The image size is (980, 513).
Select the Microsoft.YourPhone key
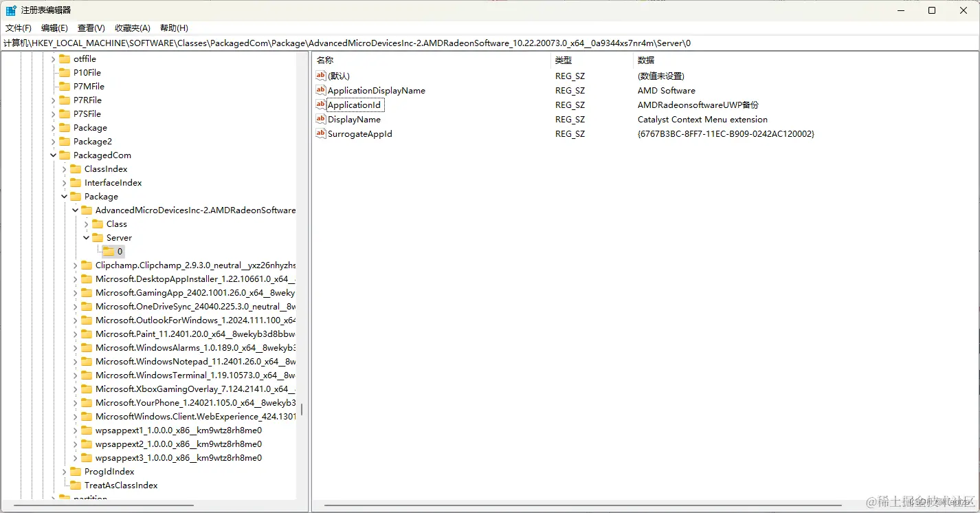click(x=195, y=403)
